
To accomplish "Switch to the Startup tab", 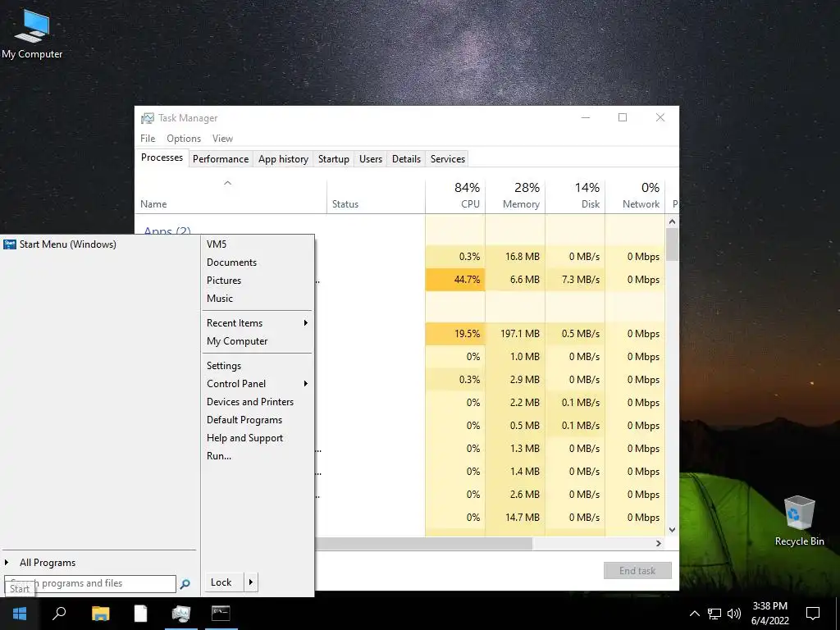I will [333, 159].
